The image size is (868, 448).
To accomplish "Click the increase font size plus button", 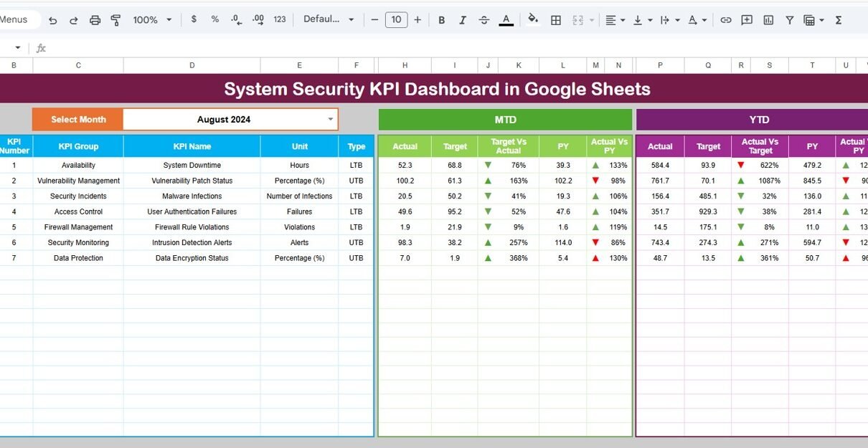I will [x=418, y=20].
